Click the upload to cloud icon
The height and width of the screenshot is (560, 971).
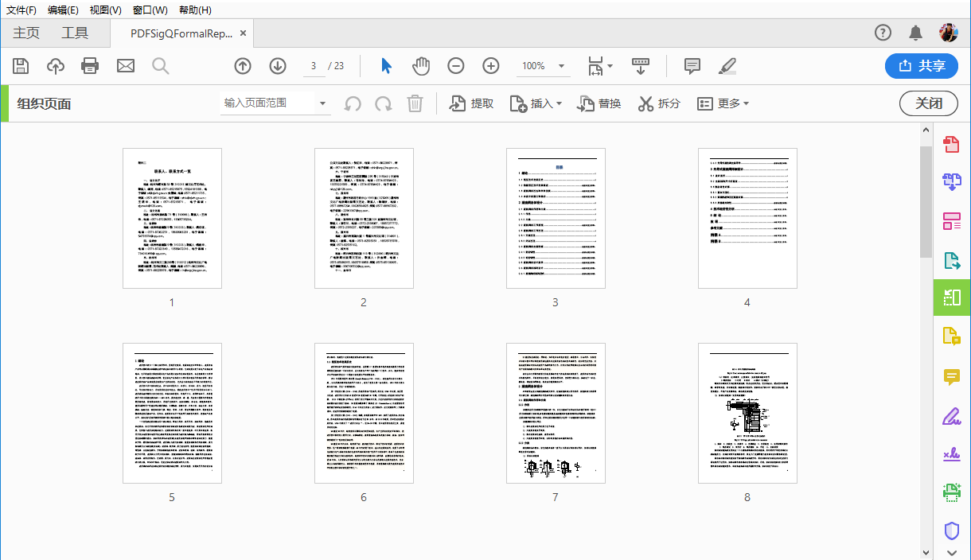[x=56, y=66]
